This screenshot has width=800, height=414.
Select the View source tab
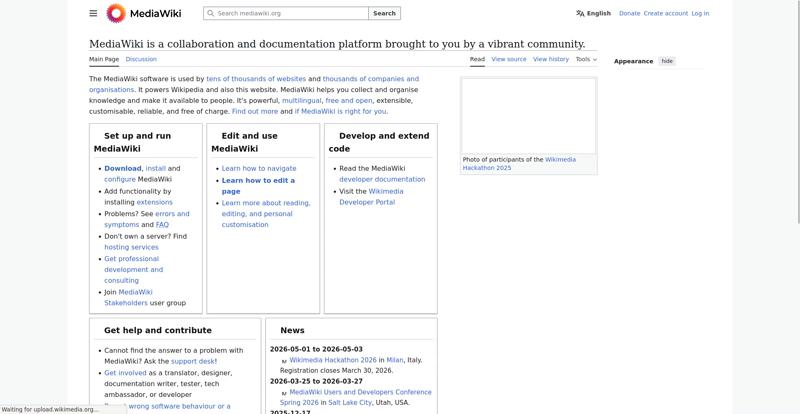click(508, 59)
